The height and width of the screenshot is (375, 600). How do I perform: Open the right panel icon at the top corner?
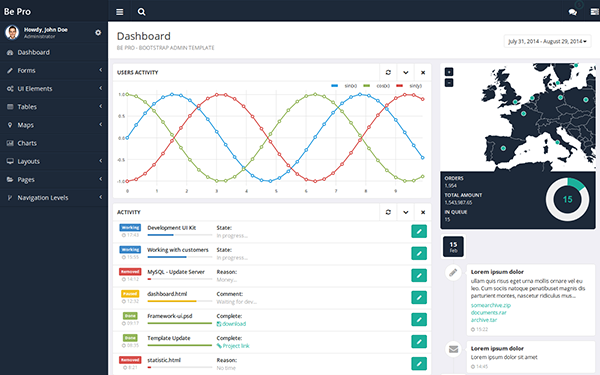[x=595, y=12]
